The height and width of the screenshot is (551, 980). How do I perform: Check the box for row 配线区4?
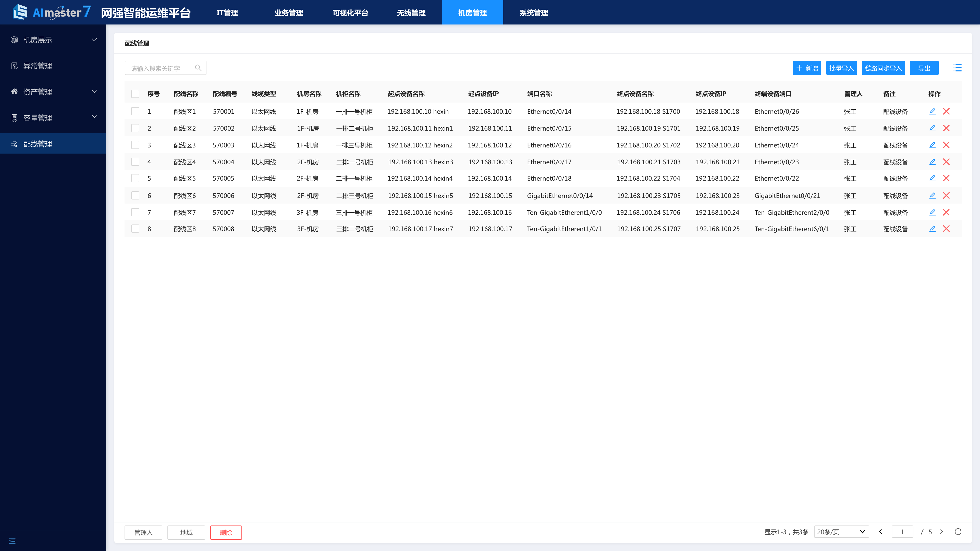[x=135, y=161]
